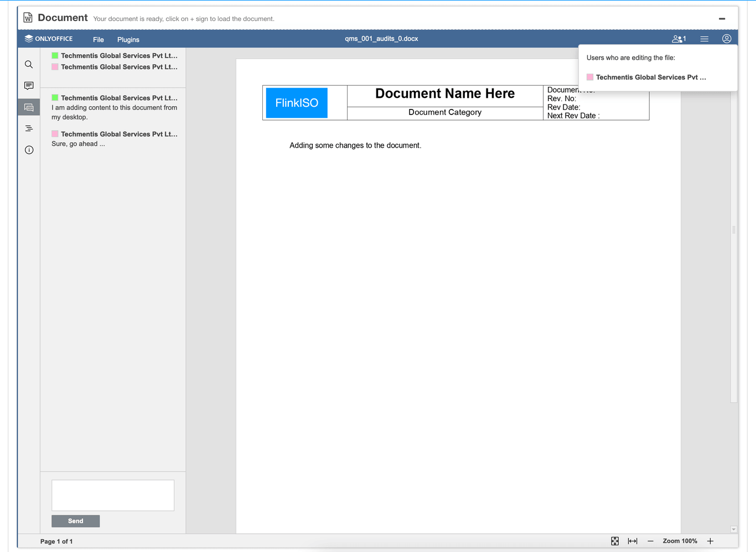The width and height of the screenshot is (756, 552).
Task: Click the 'Document Category' text
Action: pos(445,112)
